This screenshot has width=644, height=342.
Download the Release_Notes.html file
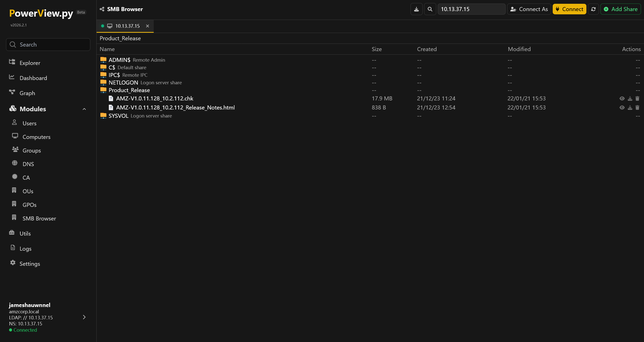pos(630,108)
